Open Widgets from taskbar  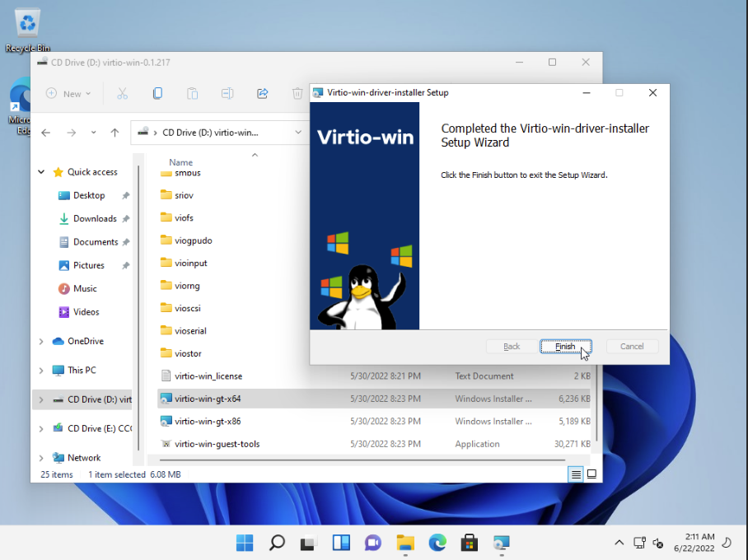(x=341, y=543)
